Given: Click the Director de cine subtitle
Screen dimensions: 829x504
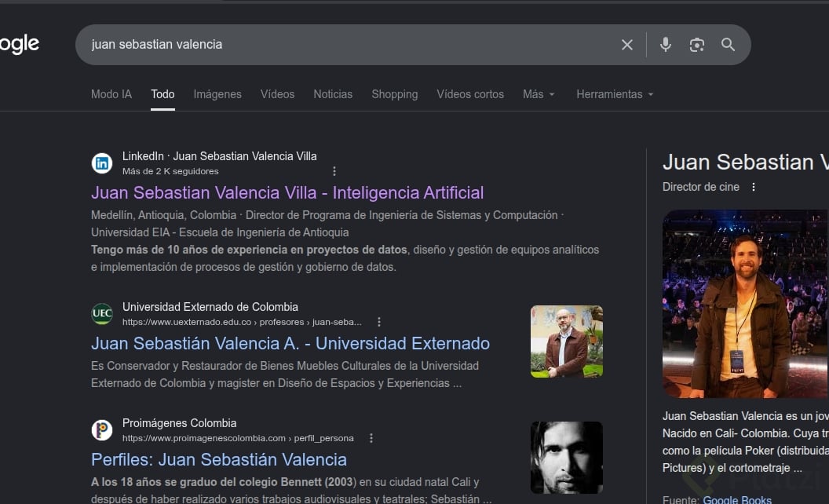Looking at the screenshot, I should pos(700,187).
